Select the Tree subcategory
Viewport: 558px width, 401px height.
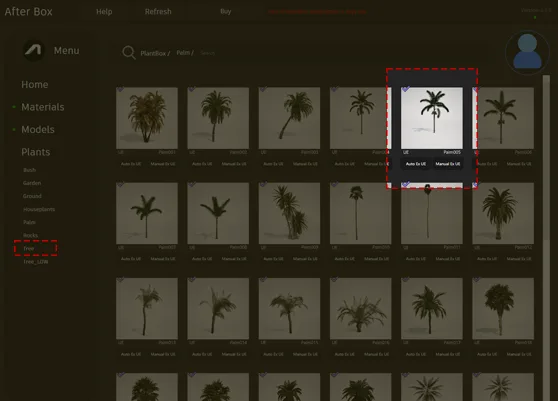29,248
